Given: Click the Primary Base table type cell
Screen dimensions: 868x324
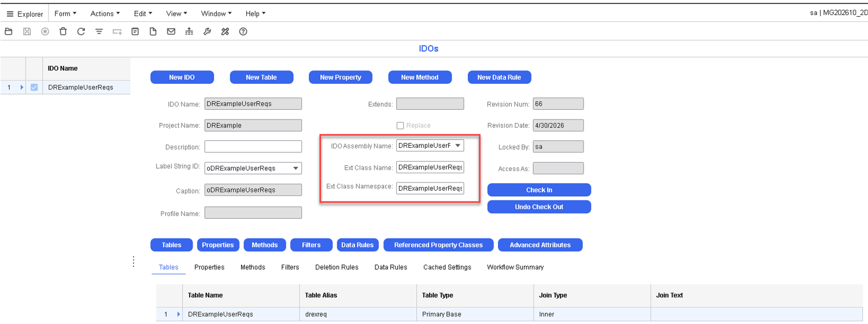Looking at the screenshot, I should tap(475, 314).
